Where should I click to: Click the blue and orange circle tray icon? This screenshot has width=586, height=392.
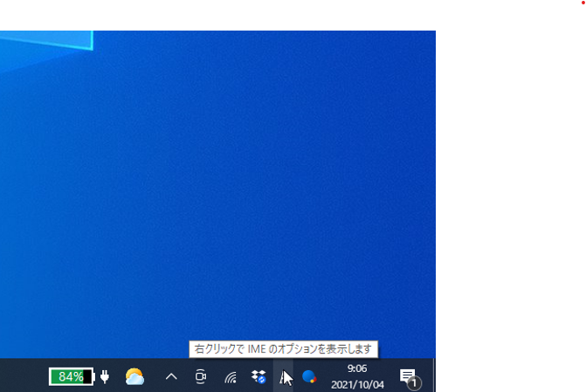coord(309,376)
